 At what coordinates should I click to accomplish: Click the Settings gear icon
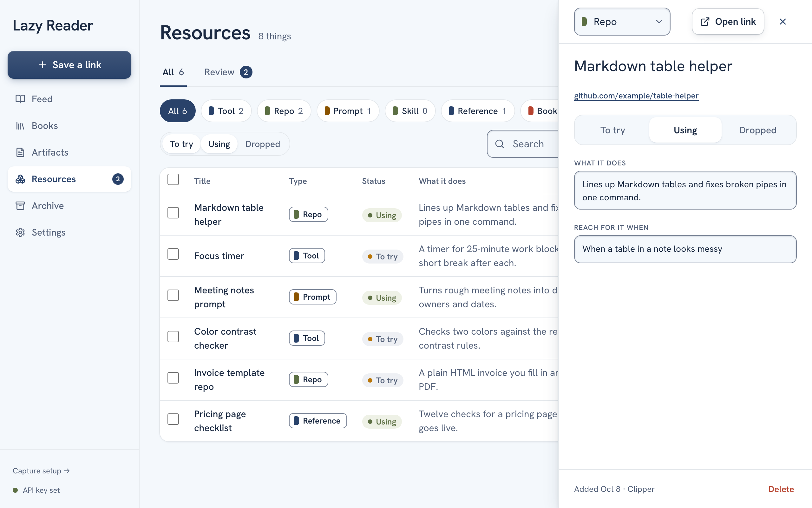coord(20,232)
